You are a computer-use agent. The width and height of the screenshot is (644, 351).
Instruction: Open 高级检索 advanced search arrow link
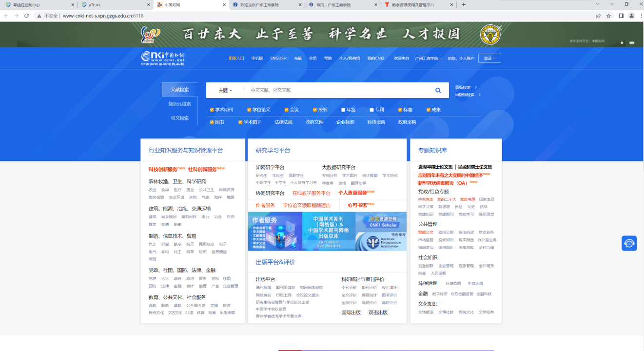pos(466,87)
